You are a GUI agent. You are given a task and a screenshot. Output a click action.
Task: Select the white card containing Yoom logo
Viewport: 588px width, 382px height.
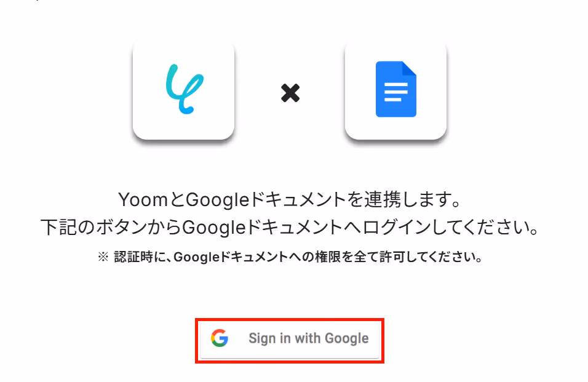pos(184,90)
